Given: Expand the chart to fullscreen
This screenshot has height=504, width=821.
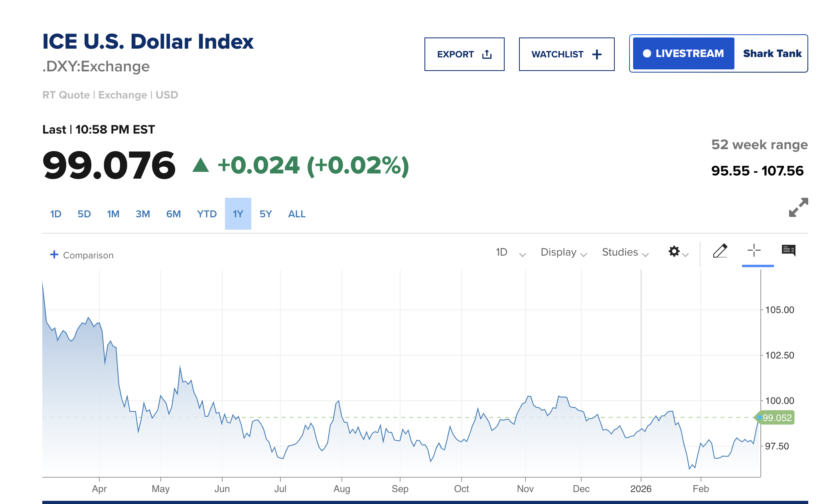Looking at the screenshot, I should 798,207.
